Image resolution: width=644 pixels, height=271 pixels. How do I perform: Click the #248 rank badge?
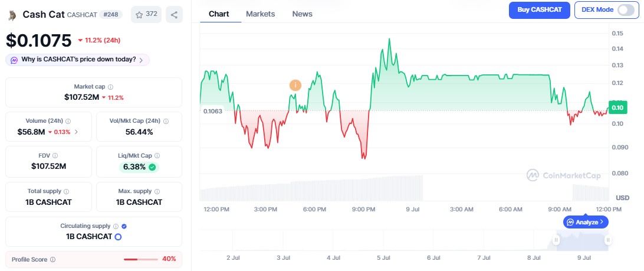[x=111, y=15]
